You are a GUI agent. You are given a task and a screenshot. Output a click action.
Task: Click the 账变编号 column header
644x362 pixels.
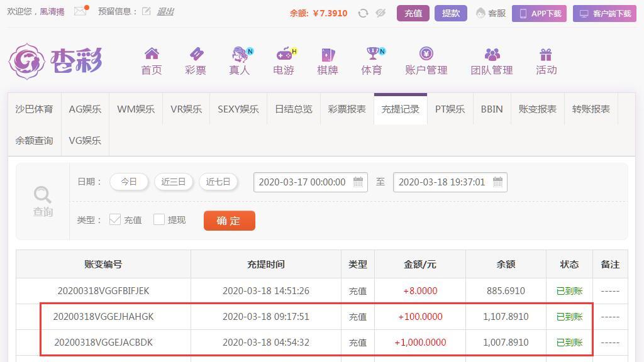click(104, 265)
